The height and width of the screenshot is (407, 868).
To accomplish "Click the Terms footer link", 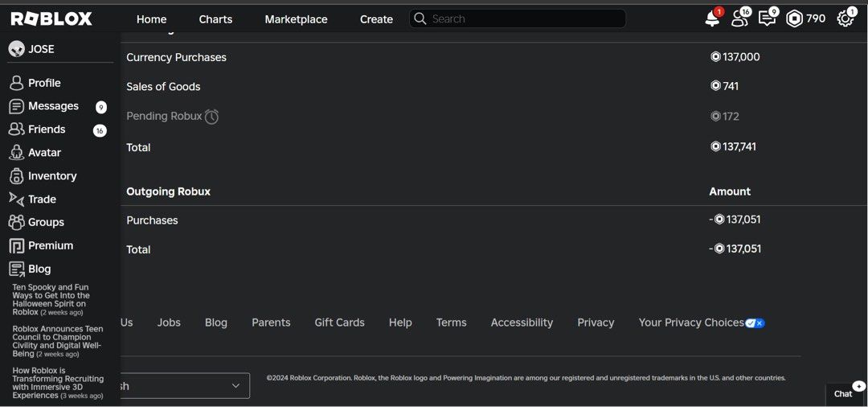I will [451, 323].
